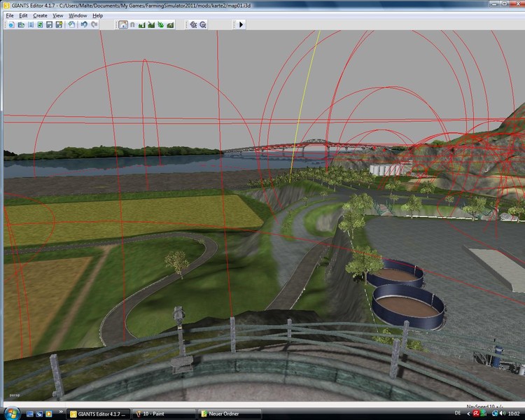
Task: Click the 10:02 taskbar clock
Action: click(x=514, y=414)
